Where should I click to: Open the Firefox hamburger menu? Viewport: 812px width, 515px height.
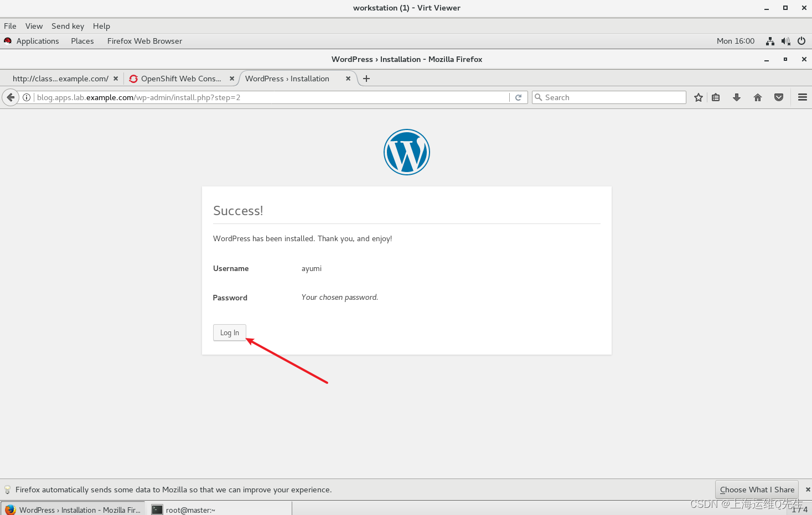803,97
